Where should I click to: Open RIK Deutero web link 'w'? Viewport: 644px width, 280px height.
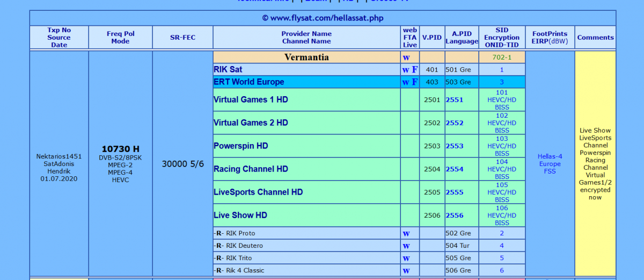tap(406, 246)
